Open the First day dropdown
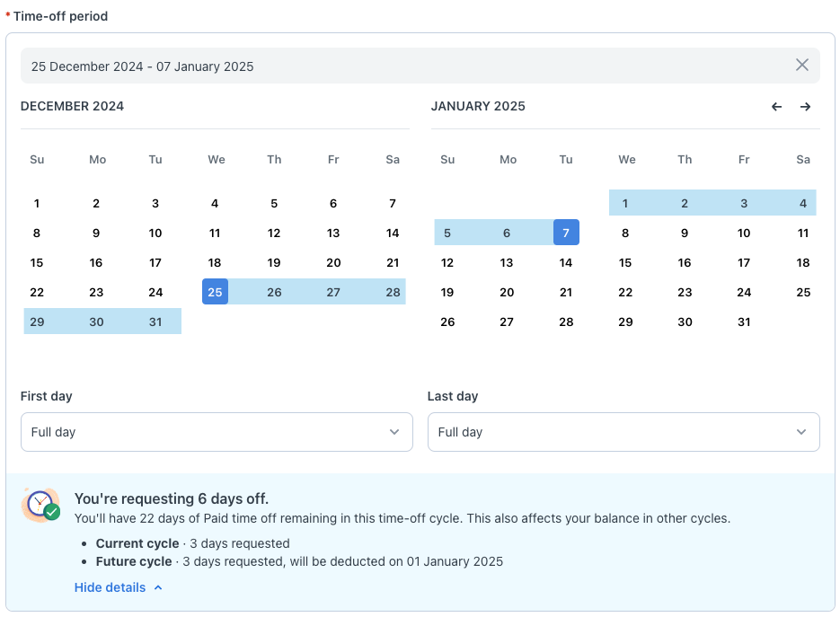The height and width of the screenshot is (617, 840). point(217,432)
